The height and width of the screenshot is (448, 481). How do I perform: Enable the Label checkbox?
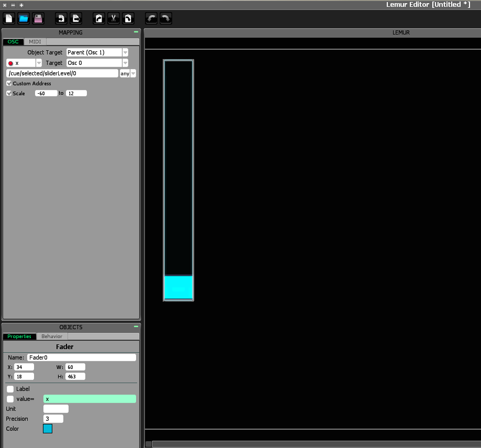pos(10,389)
